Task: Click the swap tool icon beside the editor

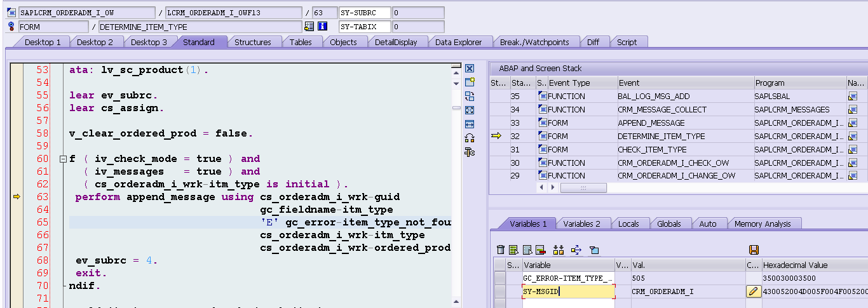Action: (x=470, y=96)
